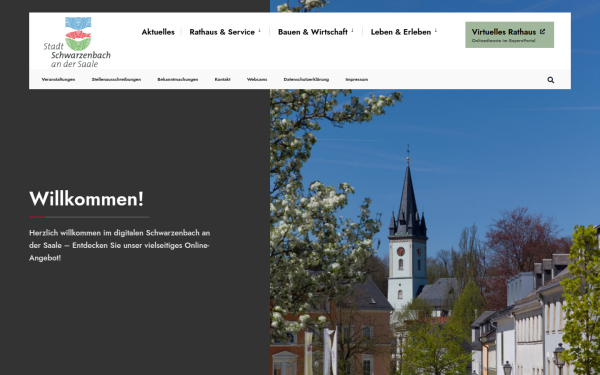Open the Impressum link
600x375 pixels.
(x=357, y=80)
